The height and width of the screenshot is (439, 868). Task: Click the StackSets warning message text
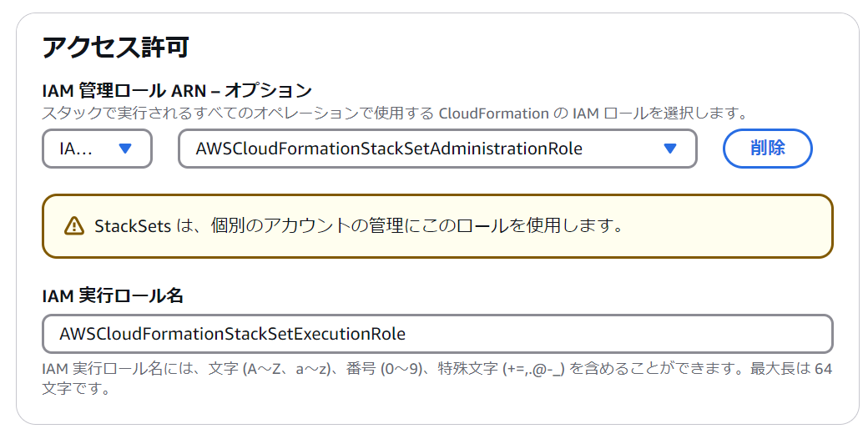click(359, 225)
